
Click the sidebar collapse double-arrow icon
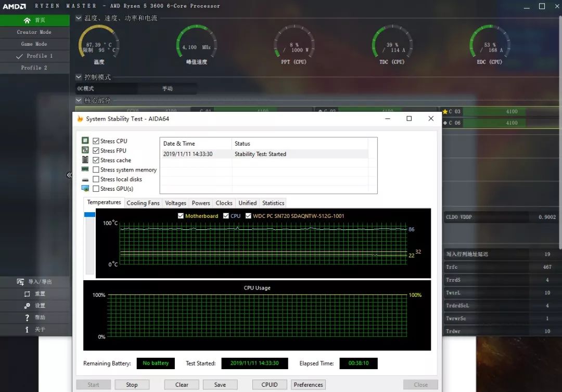pos(69,175)
